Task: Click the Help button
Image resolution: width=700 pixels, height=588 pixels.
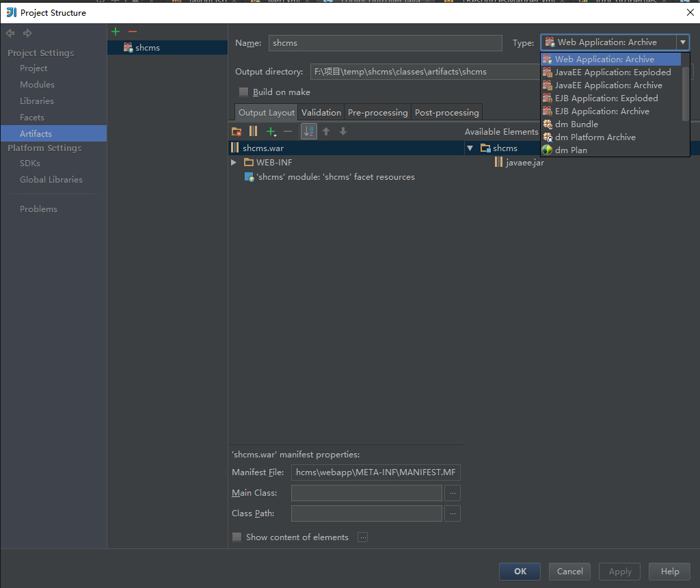Action: 670,572
